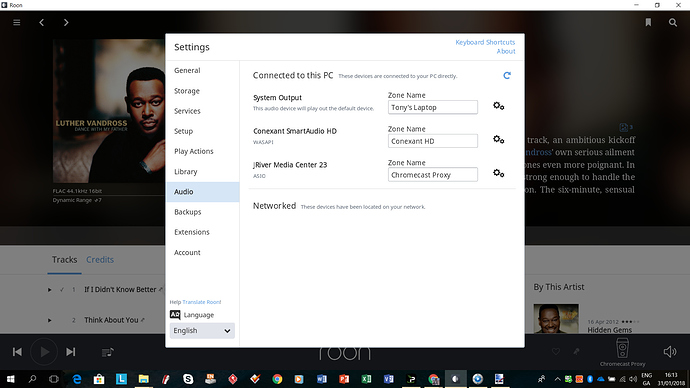This screenshot has width=690, height=388.
Task: Switch to the Credits tab
Action: (100, 260)
